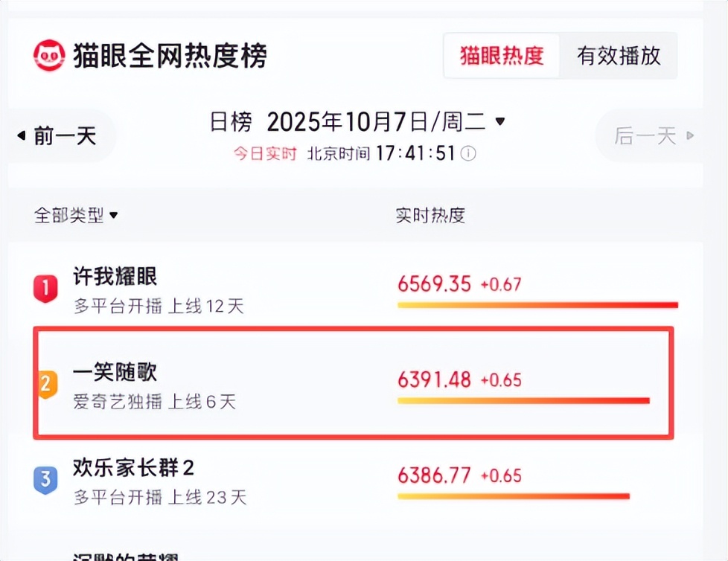Screen dimensions: 728x561
Task: Click the heat gradient bar under 6569.35
Action: (538, 305)
